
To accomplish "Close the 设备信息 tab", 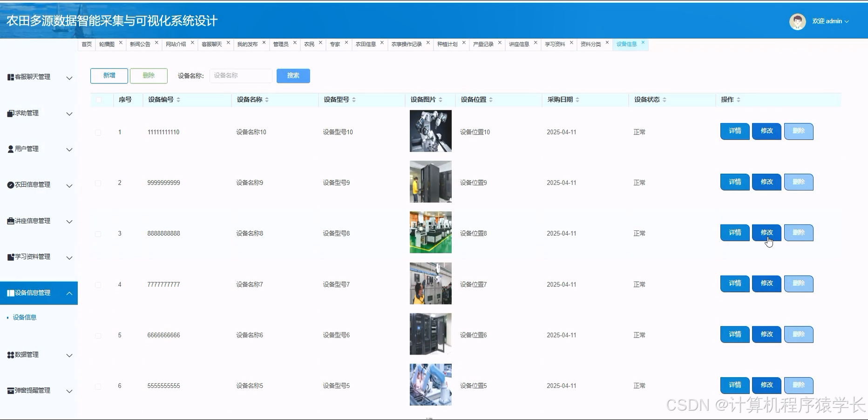I will tap(643, 42).
